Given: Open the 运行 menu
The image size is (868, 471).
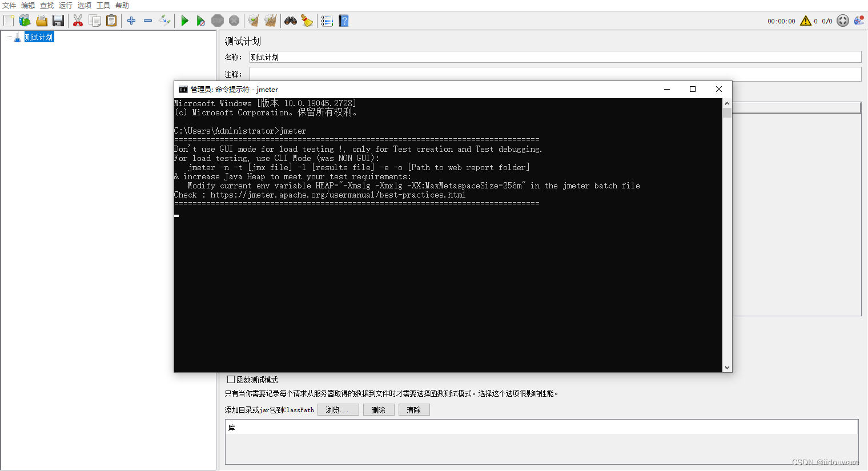Looking at the screenshot, I should point(66,5).
